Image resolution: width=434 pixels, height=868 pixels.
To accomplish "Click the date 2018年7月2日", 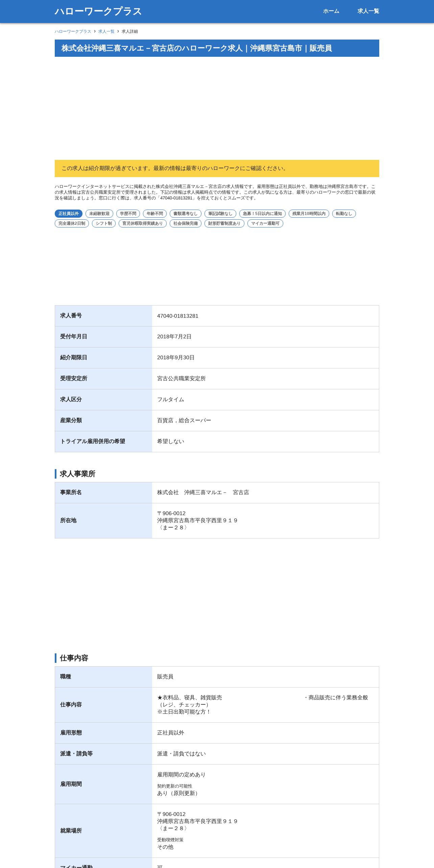I will pos(174,337).
